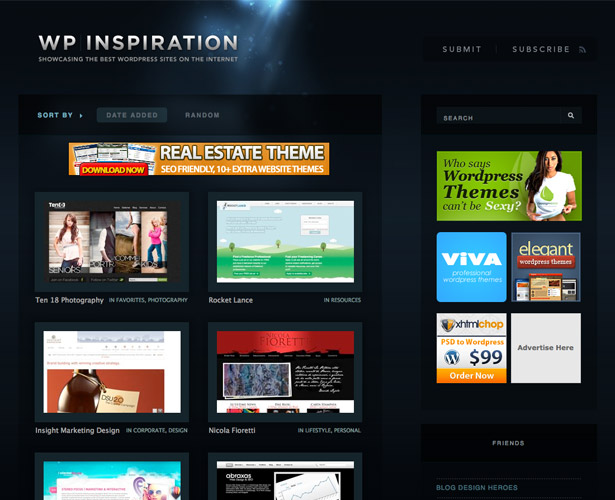
Task: Open the Photography category link
Action: click(x=167, y=300)
